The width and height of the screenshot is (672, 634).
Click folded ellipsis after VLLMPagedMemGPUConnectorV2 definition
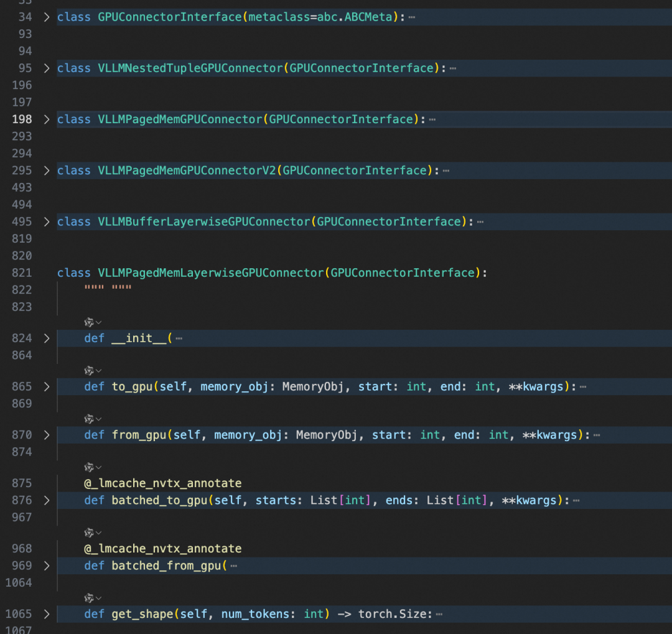[446, 171]
